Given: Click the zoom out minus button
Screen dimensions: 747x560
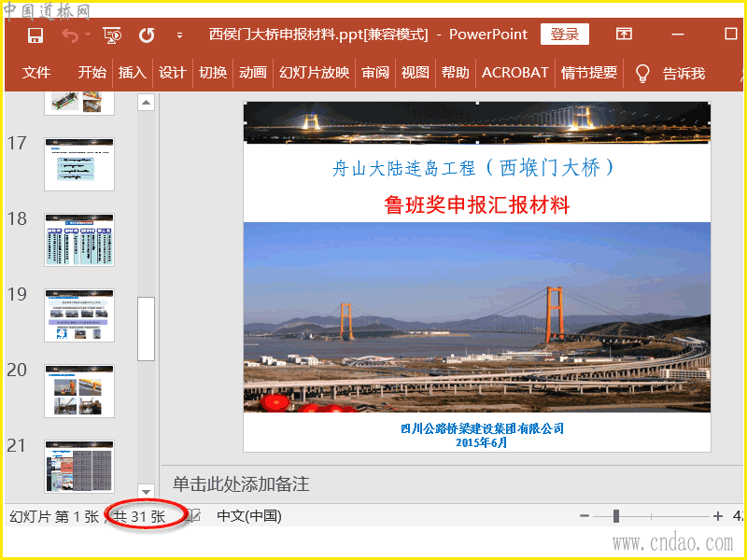Looking at the screenshot, I should 585,516.
